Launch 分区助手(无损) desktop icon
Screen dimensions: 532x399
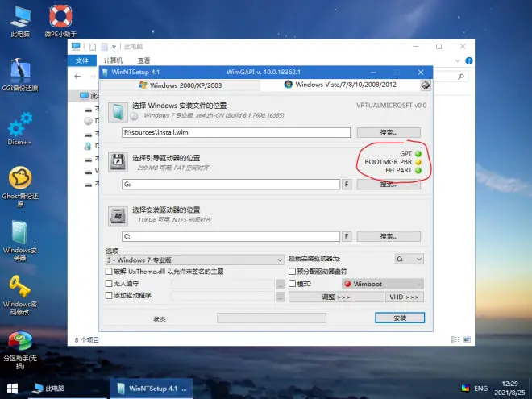(x=20, y=350)
